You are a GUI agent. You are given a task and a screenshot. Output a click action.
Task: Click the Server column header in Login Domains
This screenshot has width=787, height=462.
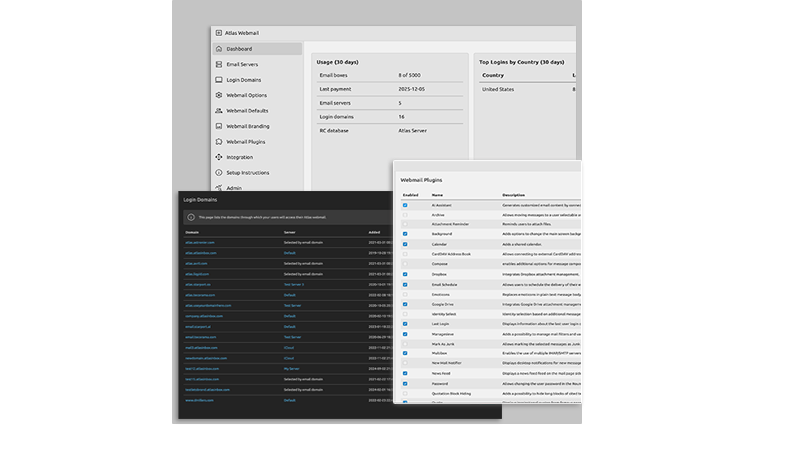[x=290, y=233]
